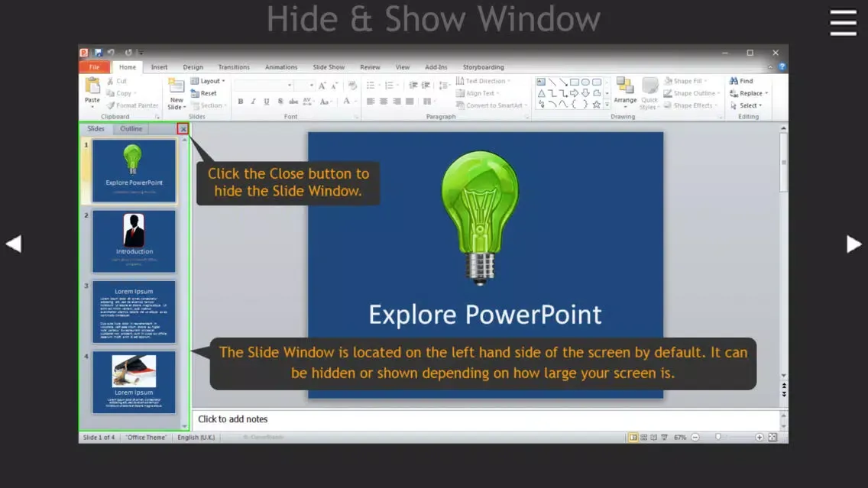Open Shape Fill dropdown

click(686, 81)
